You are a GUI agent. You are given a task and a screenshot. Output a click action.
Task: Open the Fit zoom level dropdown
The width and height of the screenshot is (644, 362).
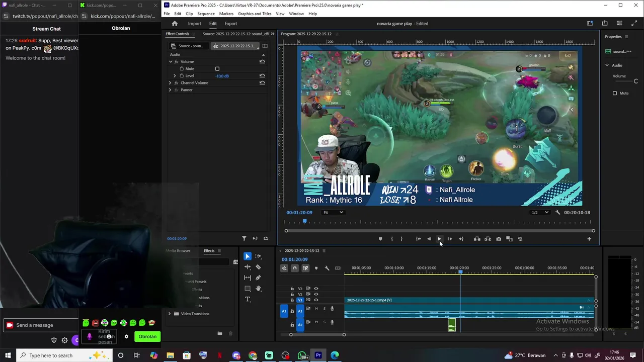(333, 213)
